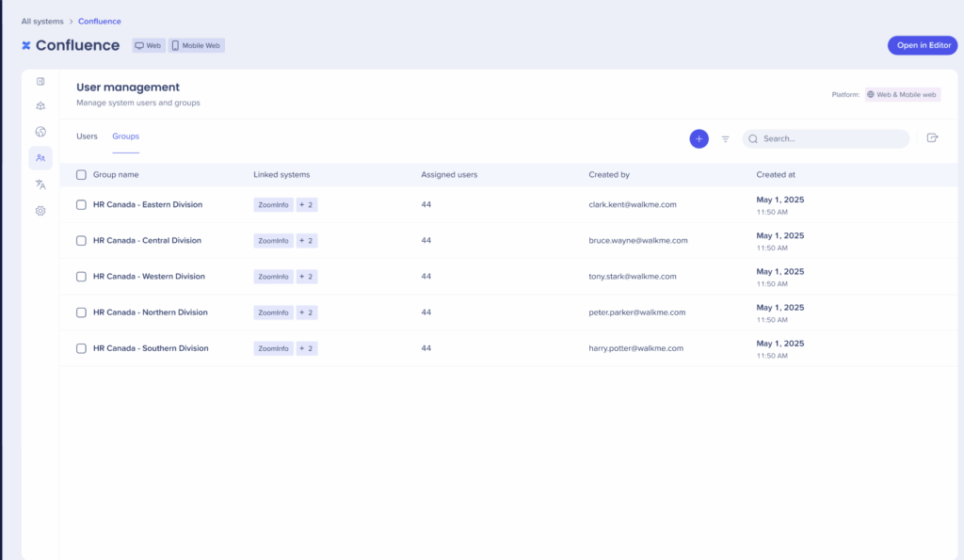The image size is (964, 560).
Task: Tick the HR Canada - Eastern Division checkbox
Action: pyautogui.click(x=81, y=204)
